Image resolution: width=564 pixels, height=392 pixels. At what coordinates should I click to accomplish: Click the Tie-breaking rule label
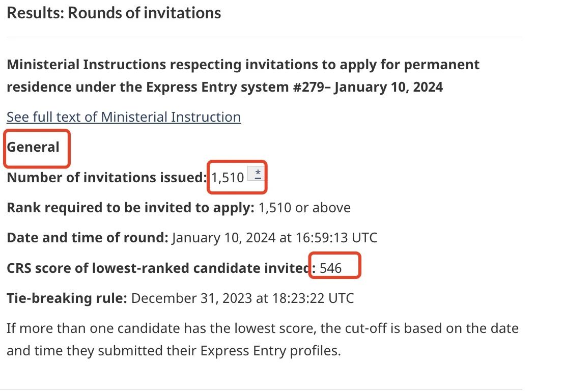pos(67,298)
